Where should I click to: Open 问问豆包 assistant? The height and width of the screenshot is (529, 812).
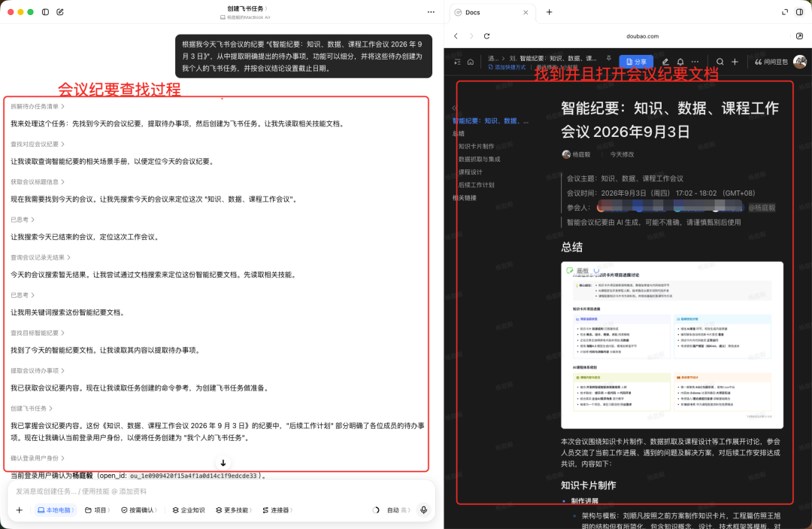point(771,62)
